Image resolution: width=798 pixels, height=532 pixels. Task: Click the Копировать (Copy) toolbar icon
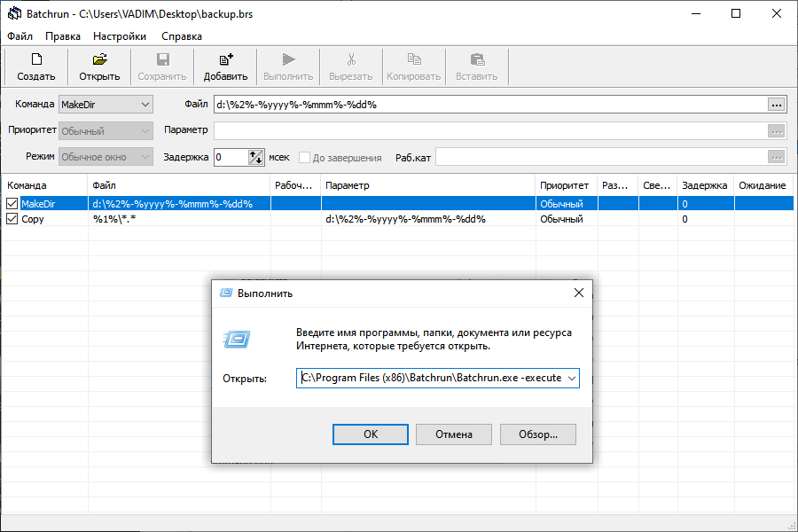[x=414, y=59]
